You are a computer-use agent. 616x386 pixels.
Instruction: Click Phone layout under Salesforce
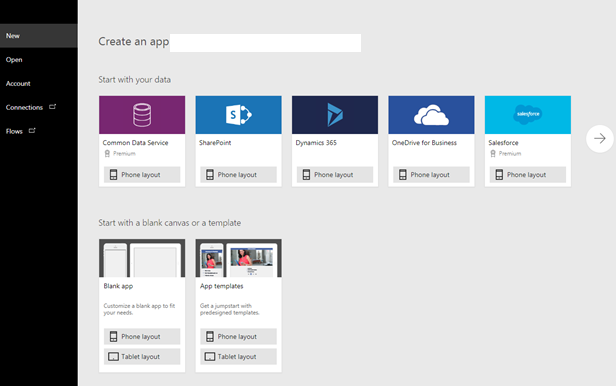528,175
